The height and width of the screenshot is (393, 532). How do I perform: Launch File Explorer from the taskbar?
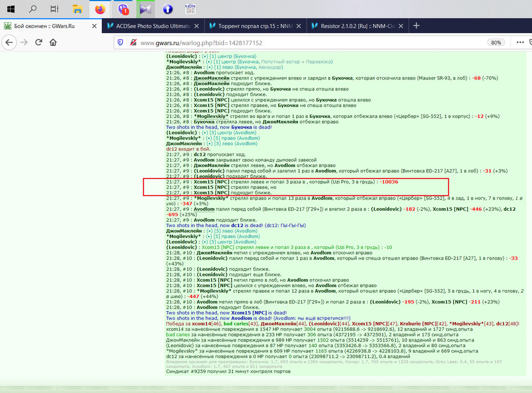(77, 9)
